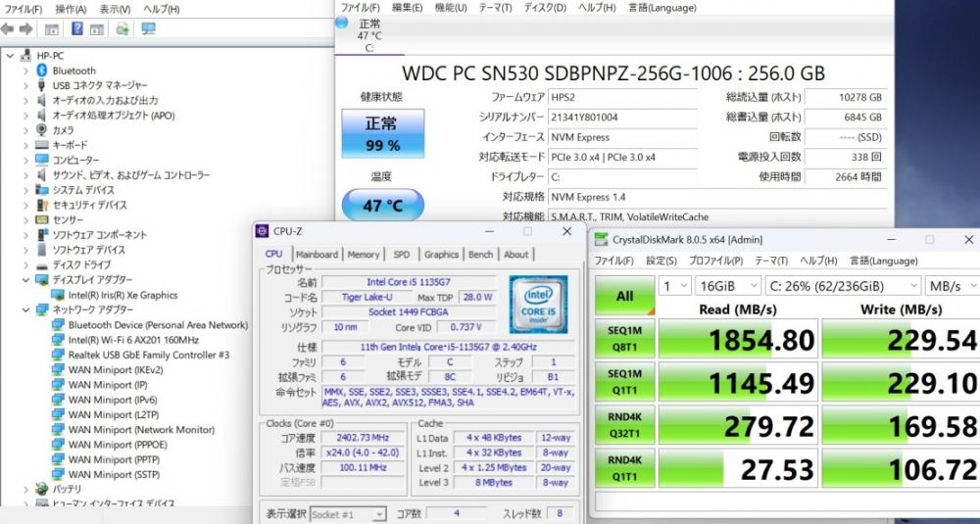Screen dimensions: 980x524
Task: Open the MB/s unit dropdown
Action: (x=953, y=286)
